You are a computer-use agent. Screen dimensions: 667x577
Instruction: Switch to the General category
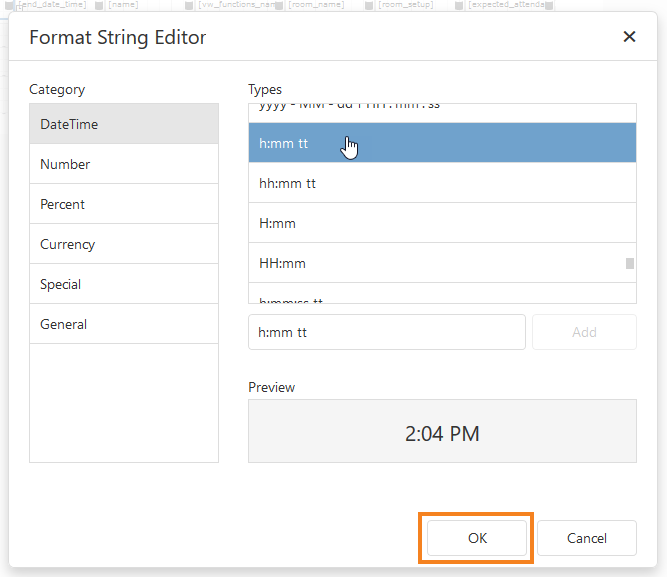point(124,324)
